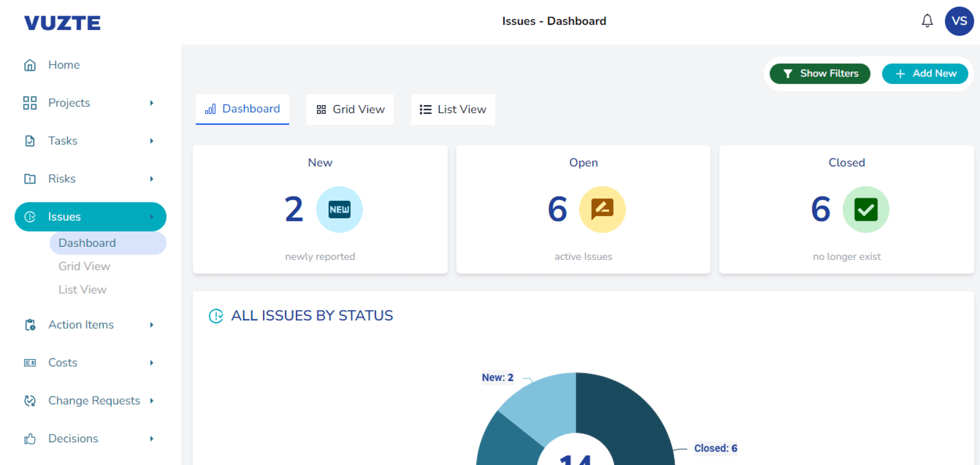Open List View under Issues sidebar

[x=82, y=289]
